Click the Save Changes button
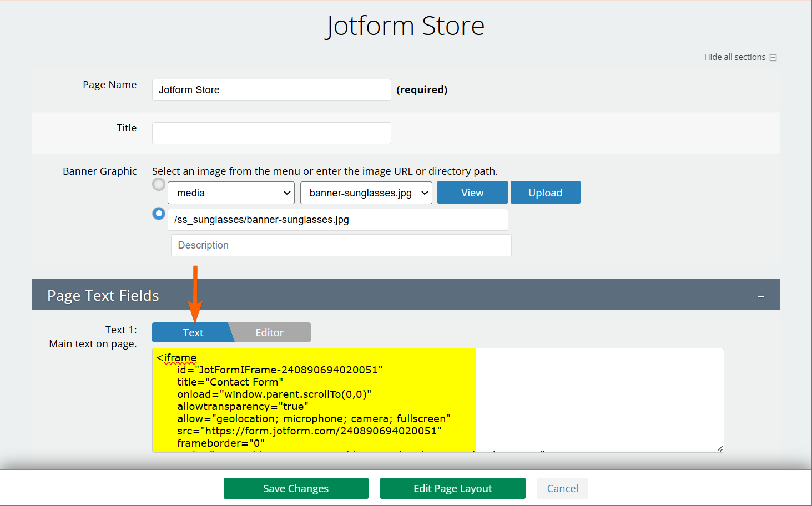The image size is (812, 506). coord(296,489)
